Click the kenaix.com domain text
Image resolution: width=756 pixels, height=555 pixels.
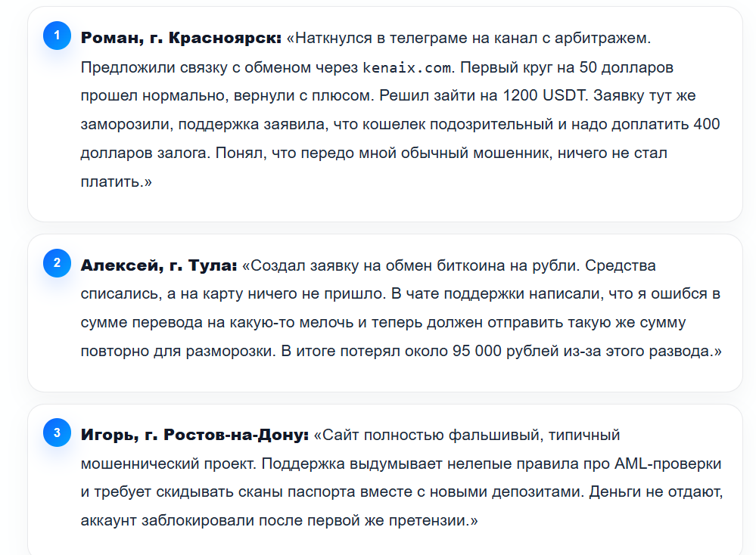click(407, 67)
